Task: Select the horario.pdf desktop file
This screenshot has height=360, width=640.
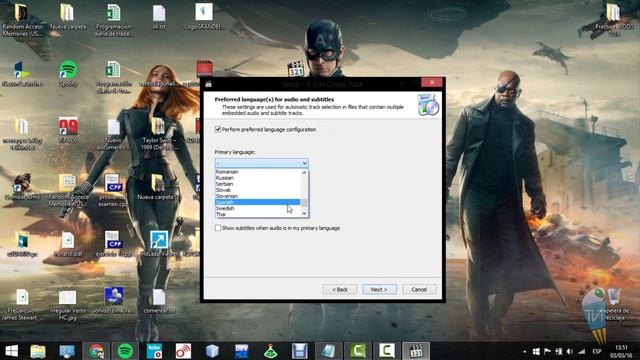Action: click(x=68, y=244)
